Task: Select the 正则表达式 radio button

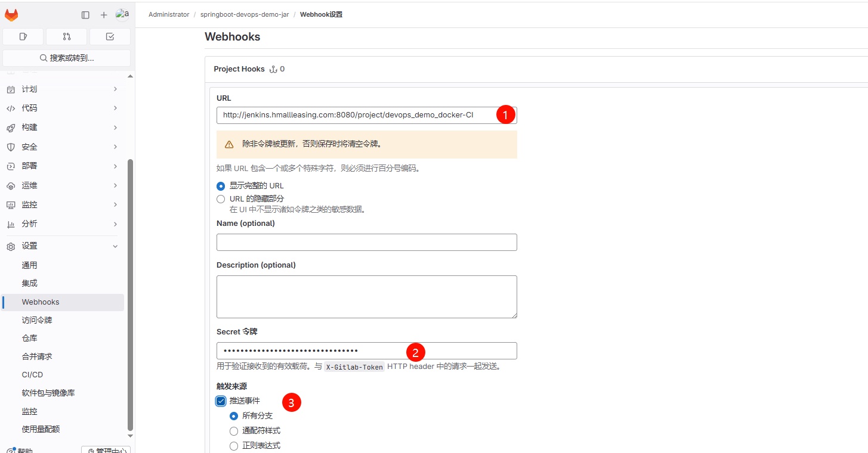Action: coord(234,446)
